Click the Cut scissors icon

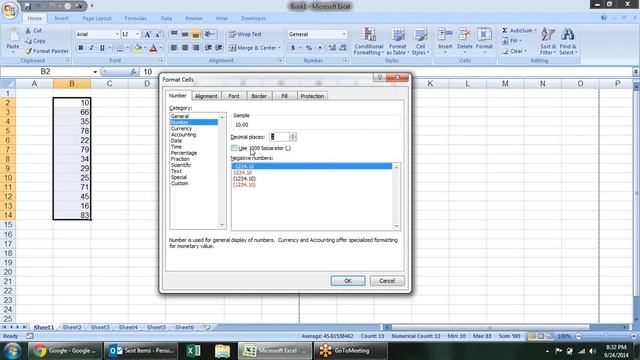[x=28, y=31]
